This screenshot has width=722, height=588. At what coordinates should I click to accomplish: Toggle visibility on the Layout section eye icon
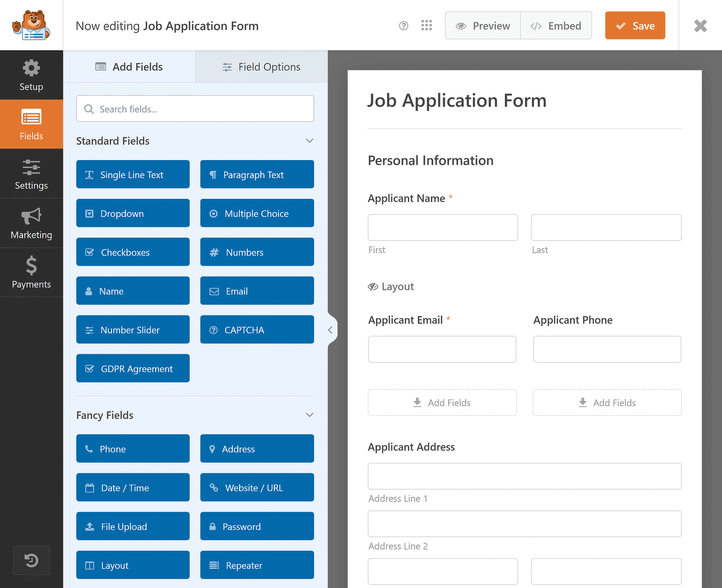[x=373, y=286]
